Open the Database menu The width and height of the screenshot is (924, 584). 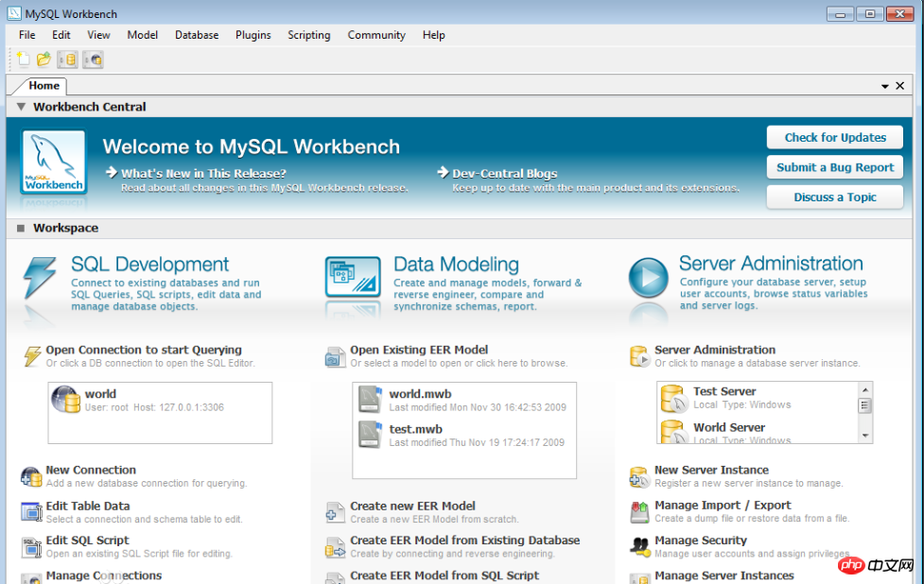pos(196,35)
